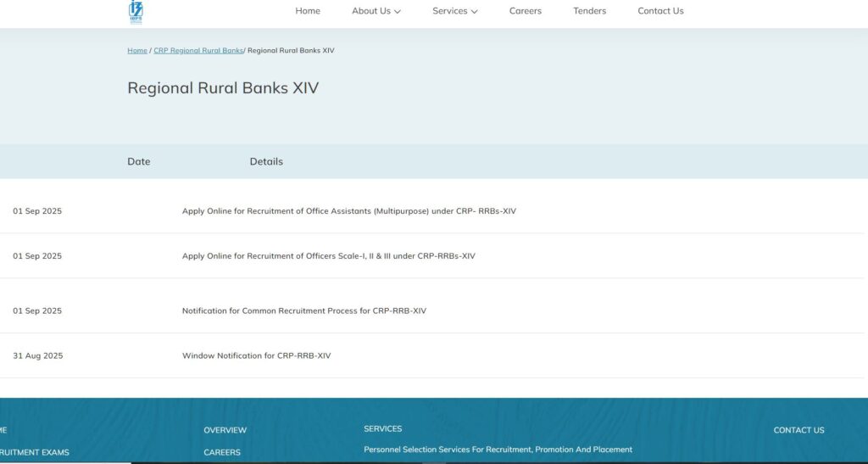This screenshot has height=464, width=868.
Task: Open Window Notification for CRP-RRB-XIV
Action: (256, 356)
